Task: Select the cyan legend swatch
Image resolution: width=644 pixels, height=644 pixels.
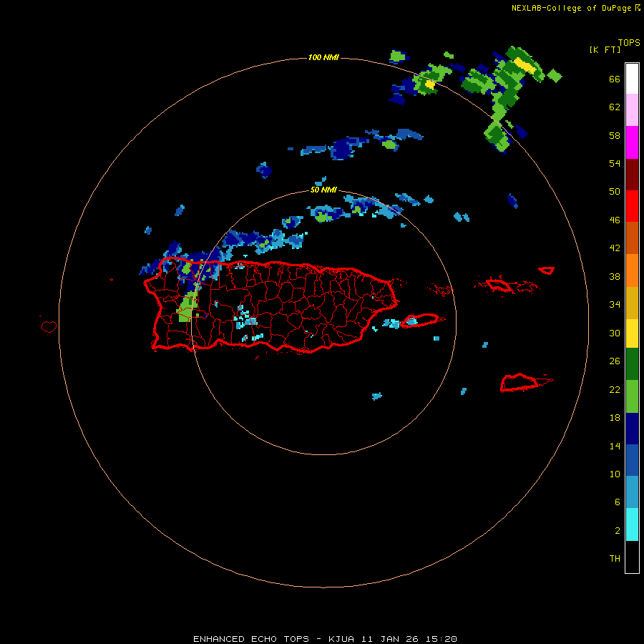Action: [x=632, y=525]
